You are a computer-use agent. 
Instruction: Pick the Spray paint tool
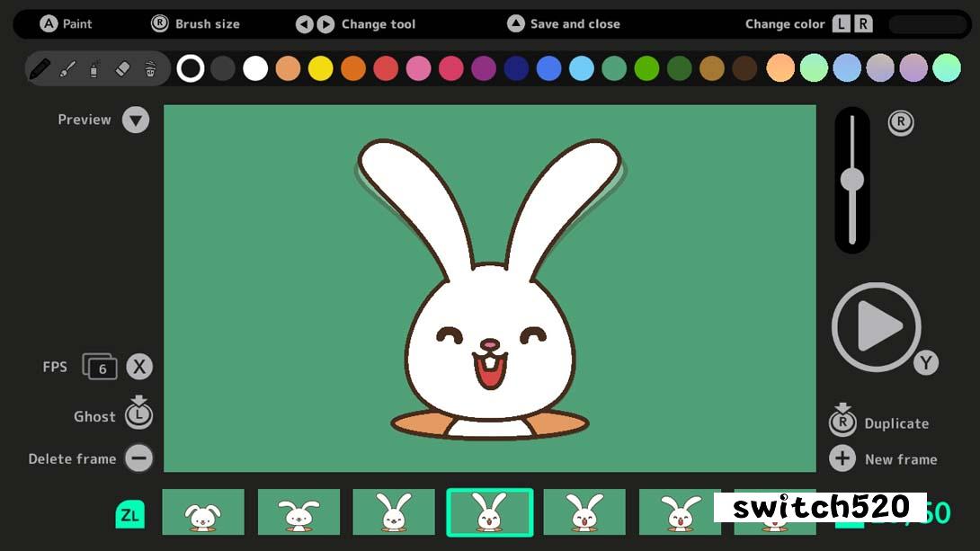tap(93, 67)
